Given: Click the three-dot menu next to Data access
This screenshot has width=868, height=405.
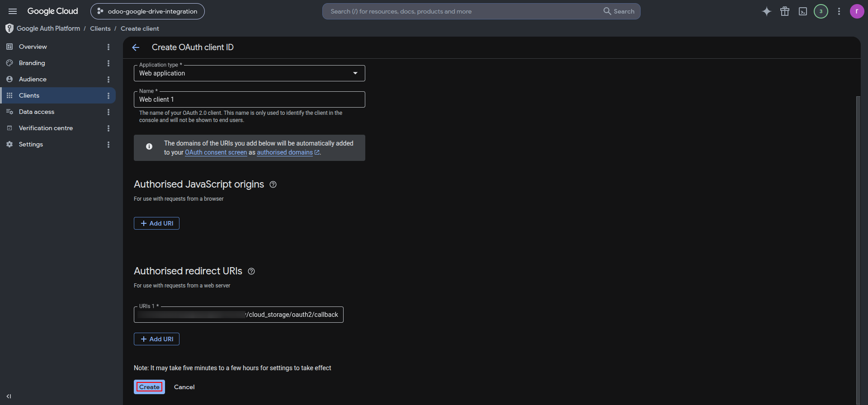Looking at the screenshot, I should (x=108, y=112).
